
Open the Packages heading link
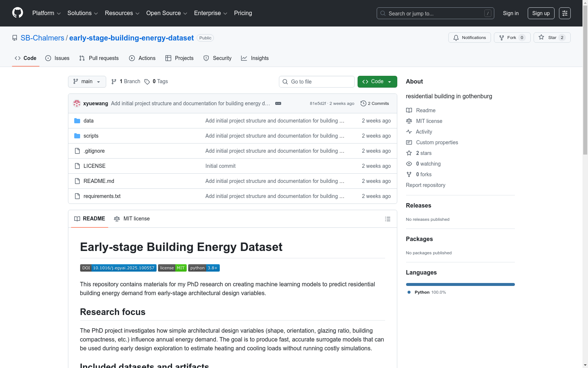[x=419, y=239]
